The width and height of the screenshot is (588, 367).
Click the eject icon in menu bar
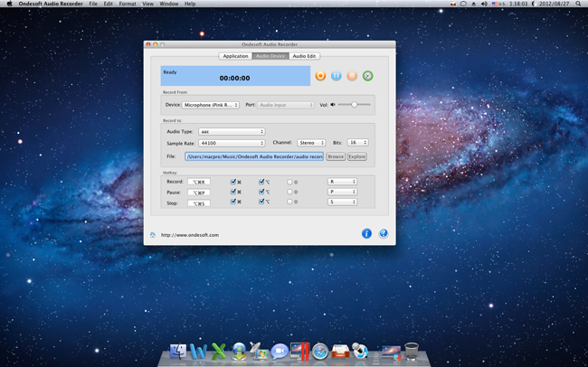point(474,4)
